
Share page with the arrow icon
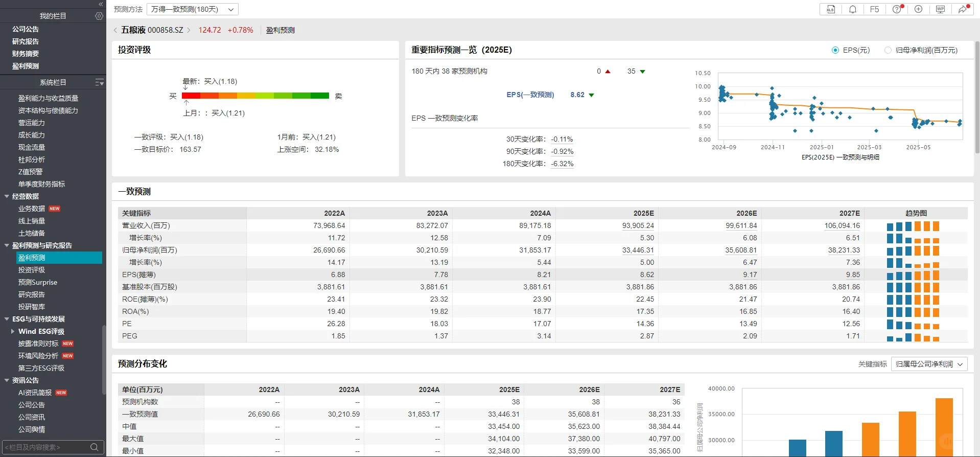[x=963, y=9]
